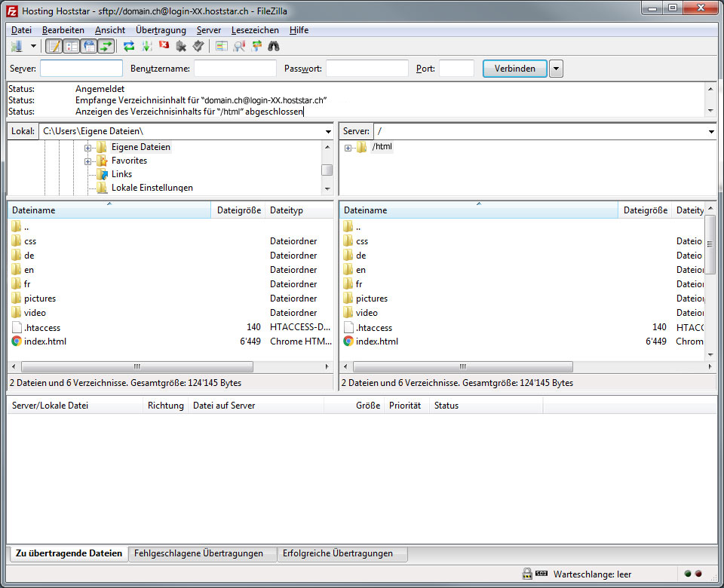This screenshot has width=724, height=588.
Task: Click the Process queue toolbar icon
Action: point(147,46)
